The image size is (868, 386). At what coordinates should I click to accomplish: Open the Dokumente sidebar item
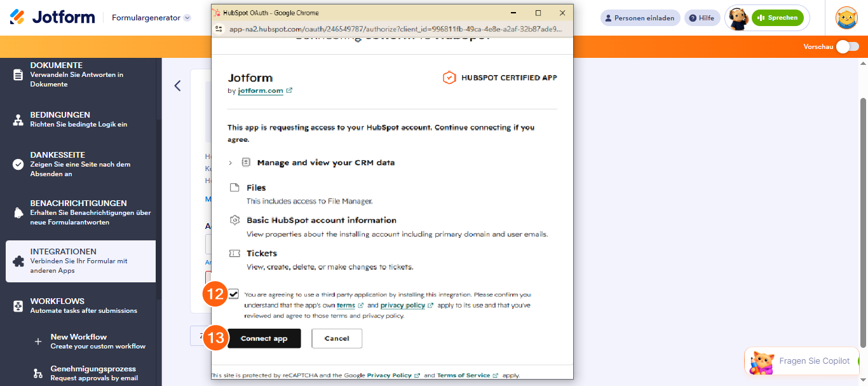tap(81, 74)
